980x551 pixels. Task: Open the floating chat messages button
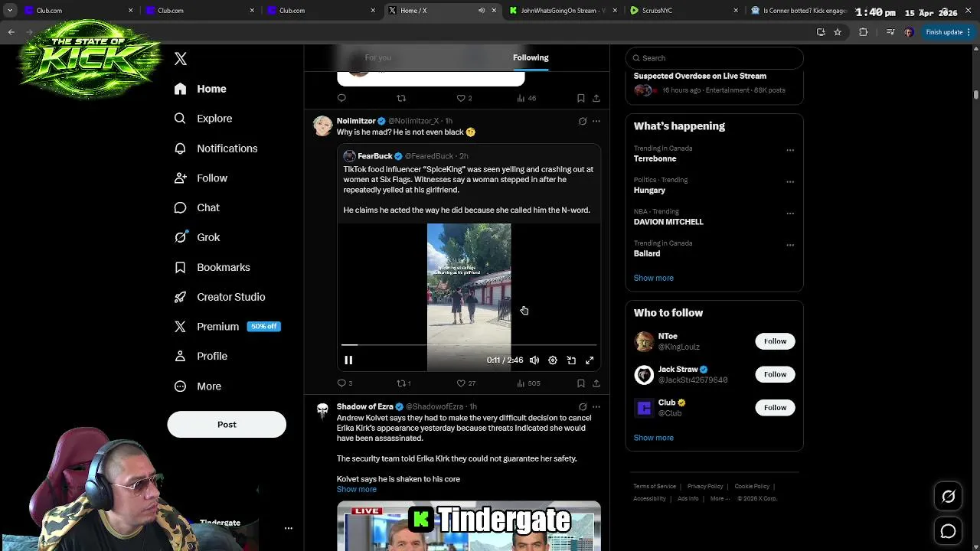click(949, 531)
